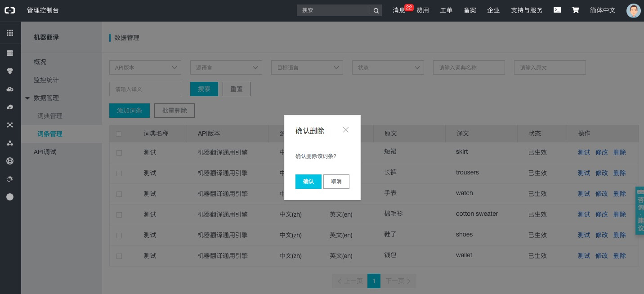Image resolution: width=644 pixels, height=294 pixels.
Task: Check the box for the 手表 row
Action: 119,194
